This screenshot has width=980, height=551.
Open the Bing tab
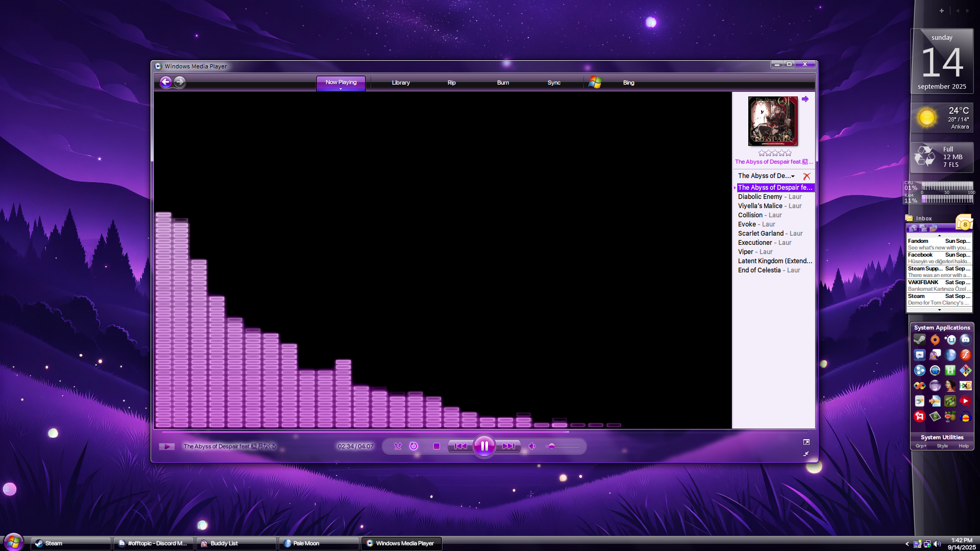tap(628, 83)
